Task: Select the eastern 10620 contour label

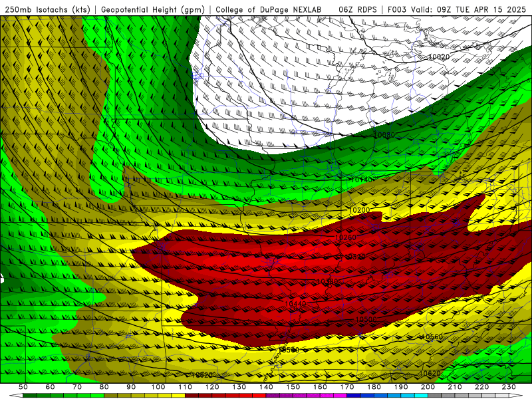Action: coord(430,374)
